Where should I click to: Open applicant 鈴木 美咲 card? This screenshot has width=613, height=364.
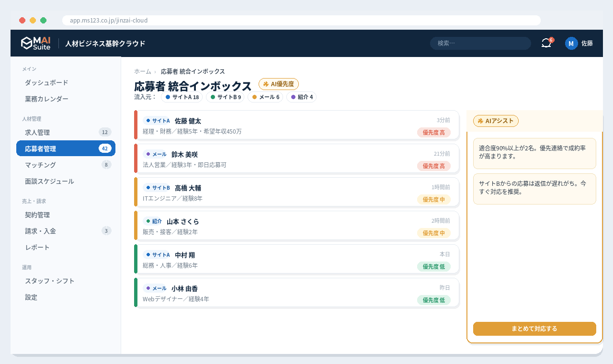coord(296,159)
